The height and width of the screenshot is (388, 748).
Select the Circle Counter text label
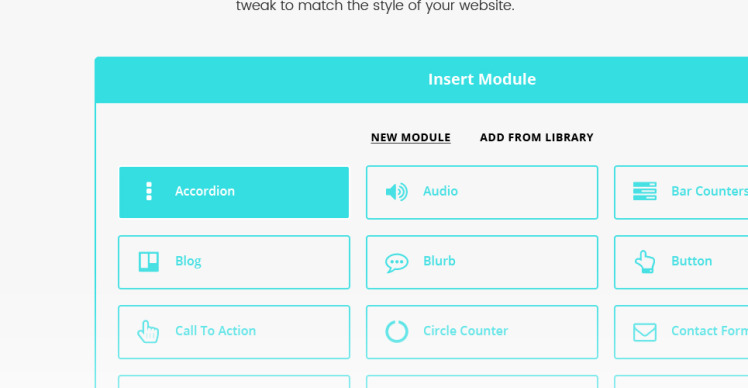click(466, 331)
